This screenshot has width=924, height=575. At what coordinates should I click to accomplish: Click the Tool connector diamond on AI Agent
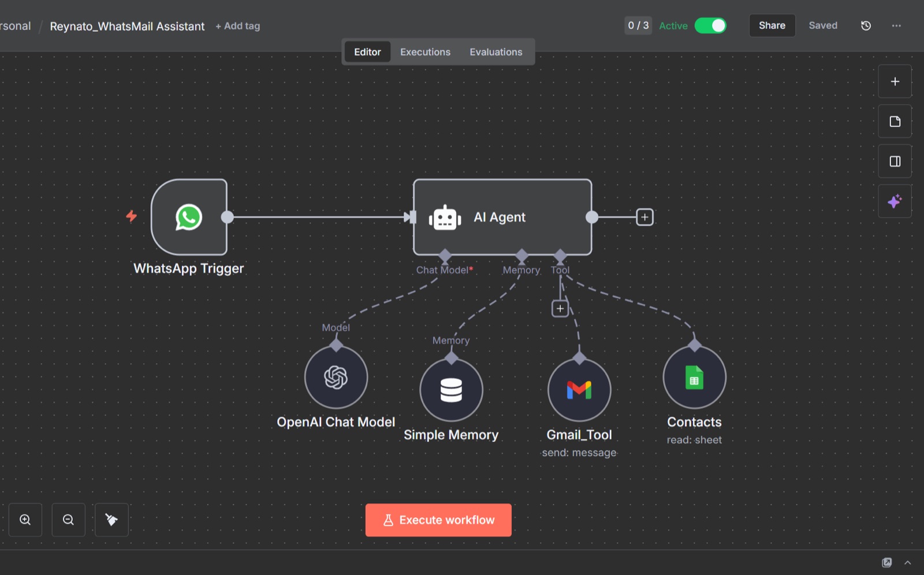pyautogui.click(x=560, y=256)
